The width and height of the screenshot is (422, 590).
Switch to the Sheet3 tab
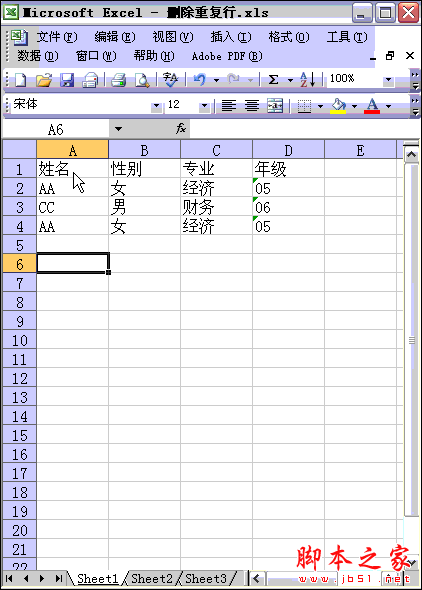[206, 578]
